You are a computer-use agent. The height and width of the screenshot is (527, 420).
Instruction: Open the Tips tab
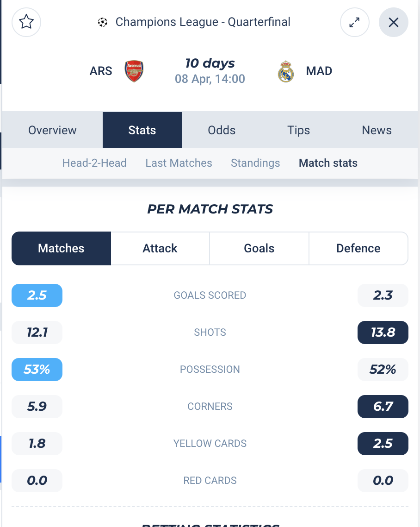(298, 130)
